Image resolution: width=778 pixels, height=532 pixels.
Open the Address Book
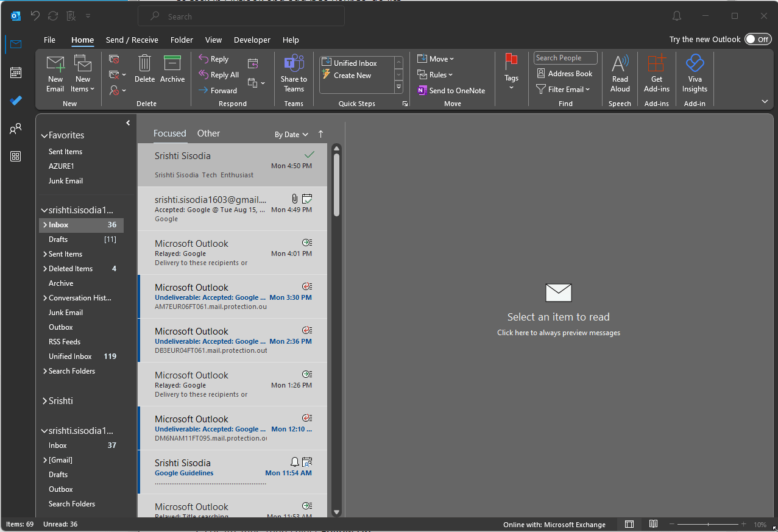tap(565, 74)
